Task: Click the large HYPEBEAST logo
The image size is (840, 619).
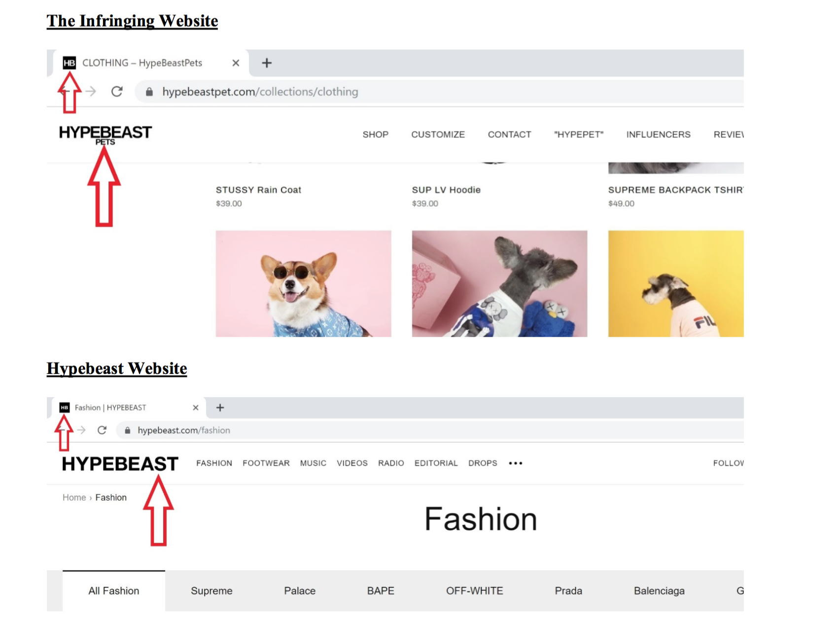Action: [120, 464]
